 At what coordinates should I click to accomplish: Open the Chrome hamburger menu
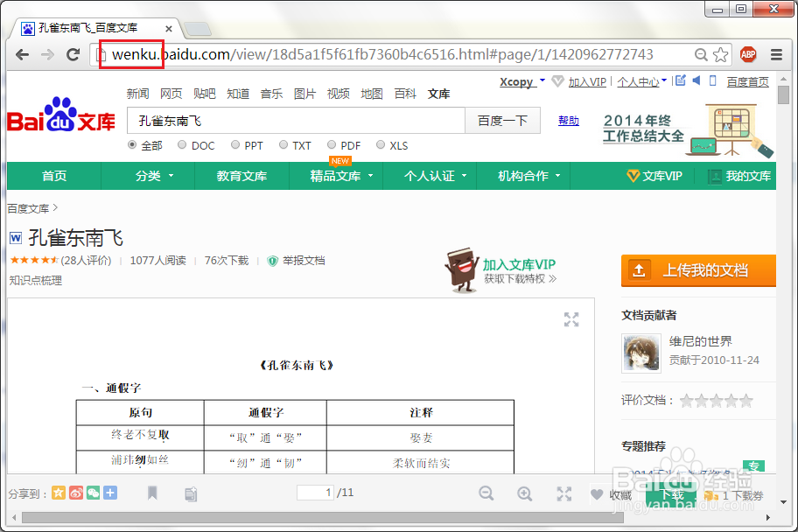point(776,54)
